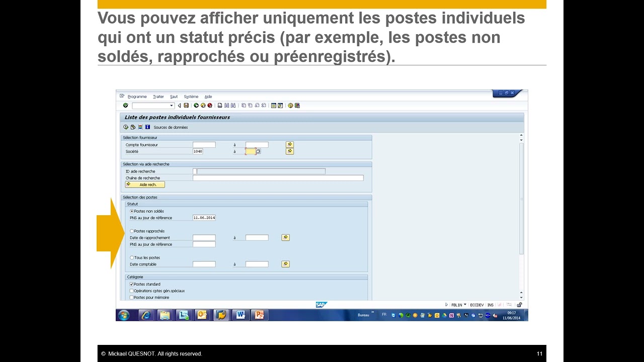Open multiple selection for Compte fournisseur
Image resolution: width=644 pixels, height=362 pixels.
(x=290, y=144)
